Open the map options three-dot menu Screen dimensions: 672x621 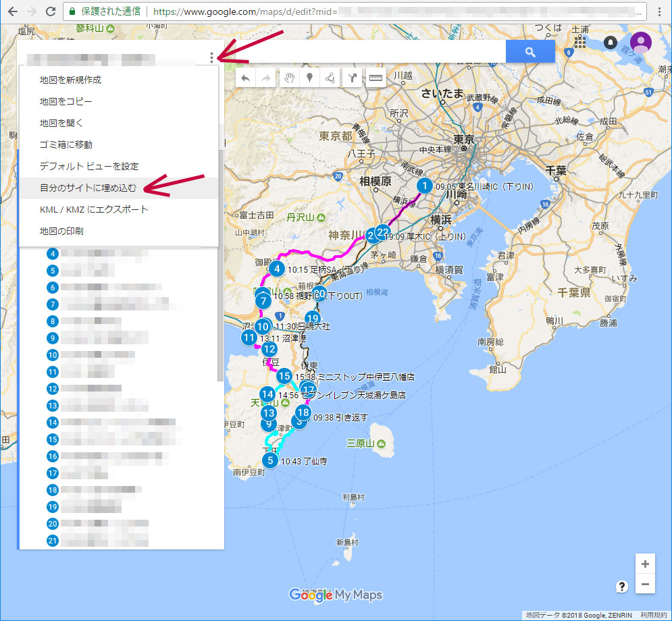click(x=211, y=57)
